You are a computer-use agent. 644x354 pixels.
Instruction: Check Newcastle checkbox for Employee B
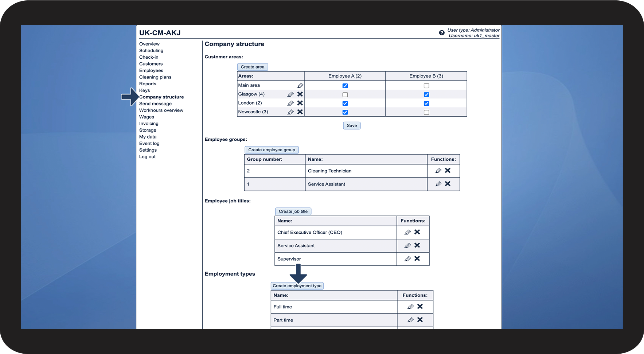pos(426,112)
